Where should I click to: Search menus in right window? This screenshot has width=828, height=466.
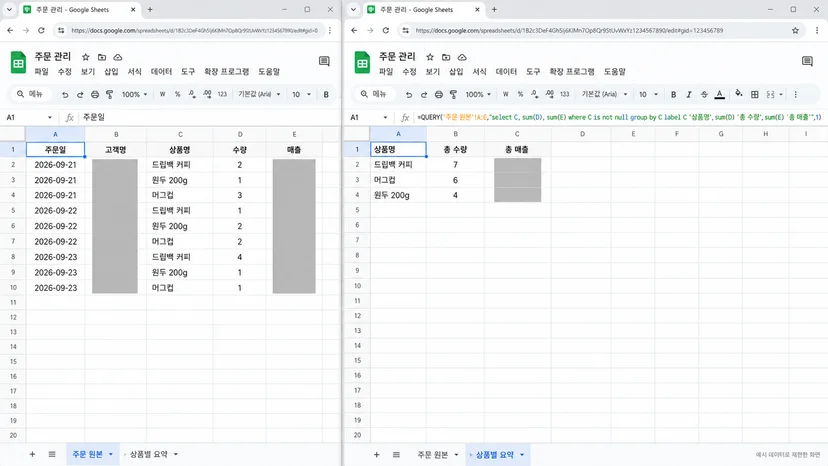coord(374,94)
